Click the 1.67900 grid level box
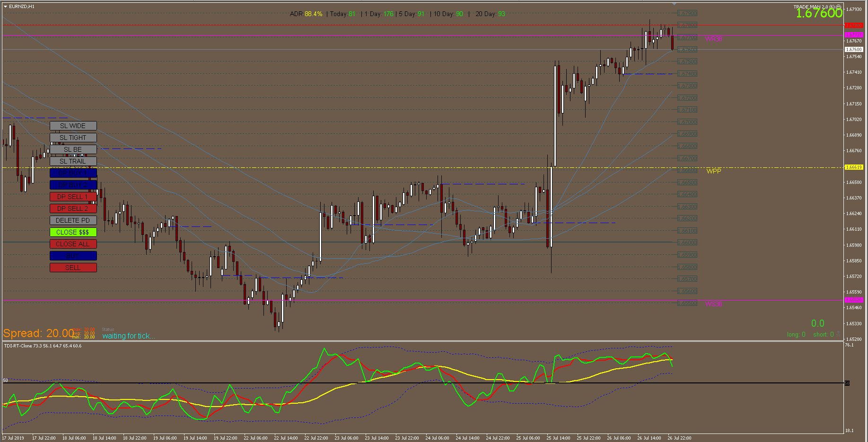 point(687,13)
